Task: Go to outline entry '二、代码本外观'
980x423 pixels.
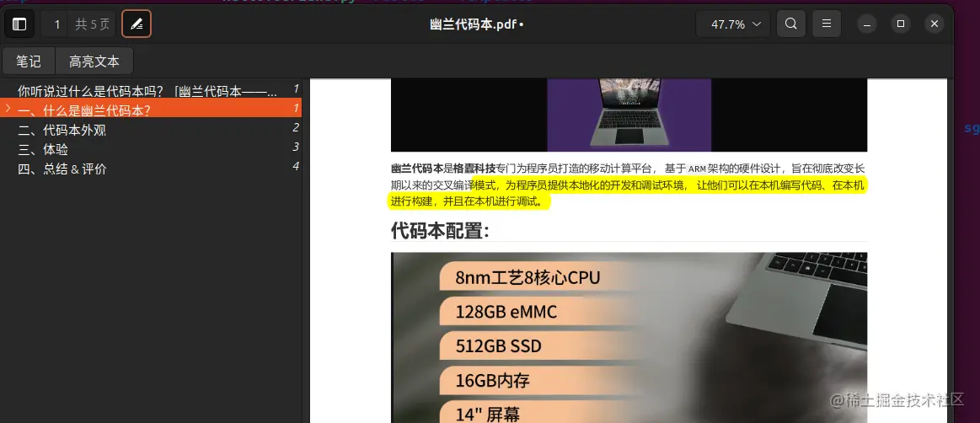Action: (151, 130)
